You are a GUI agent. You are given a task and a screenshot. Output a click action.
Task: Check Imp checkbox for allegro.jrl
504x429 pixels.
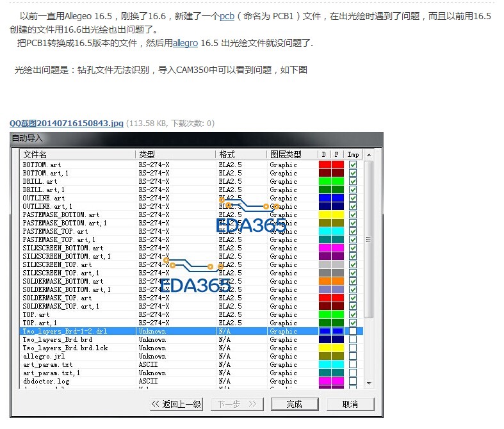(x=353, y=356)
